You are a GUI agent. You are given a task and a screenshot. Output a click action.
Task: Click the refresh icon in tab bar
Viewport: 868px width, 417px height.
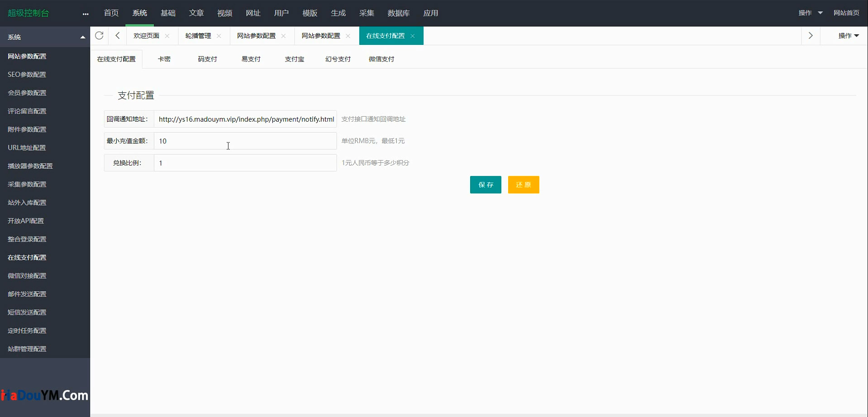point(99,36)
